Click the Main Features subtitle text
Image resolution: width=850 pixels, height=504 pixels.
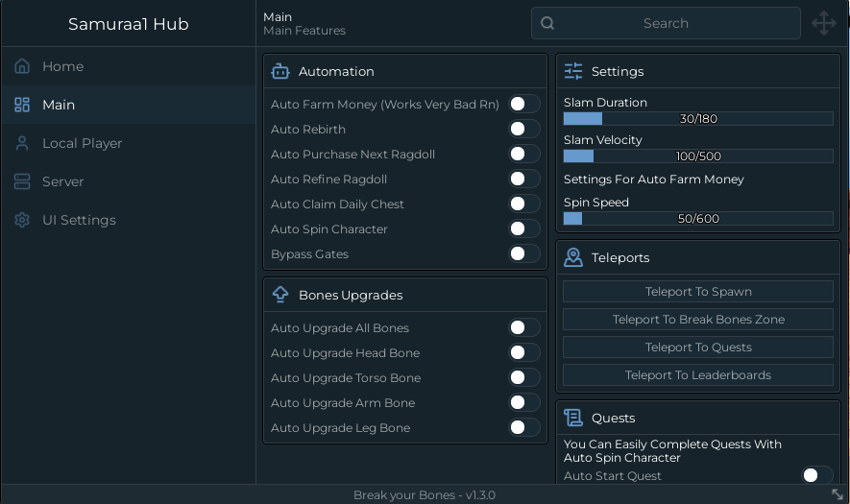coord(304,31)
